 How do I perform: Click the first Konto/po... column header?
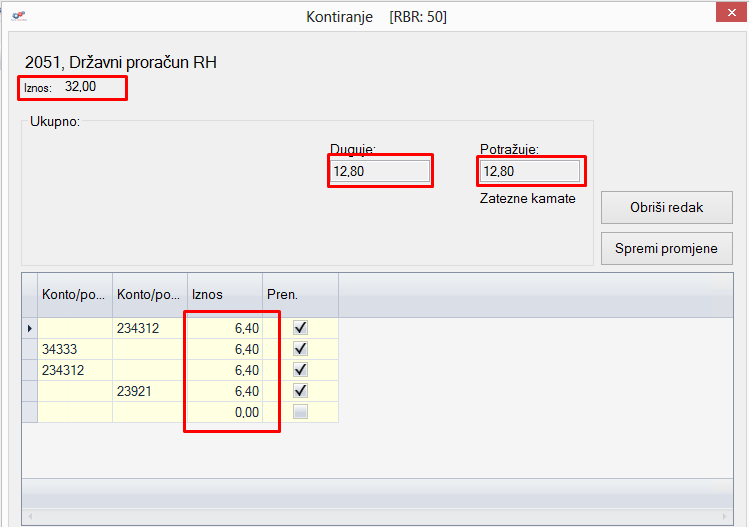[x=74, y=295]
